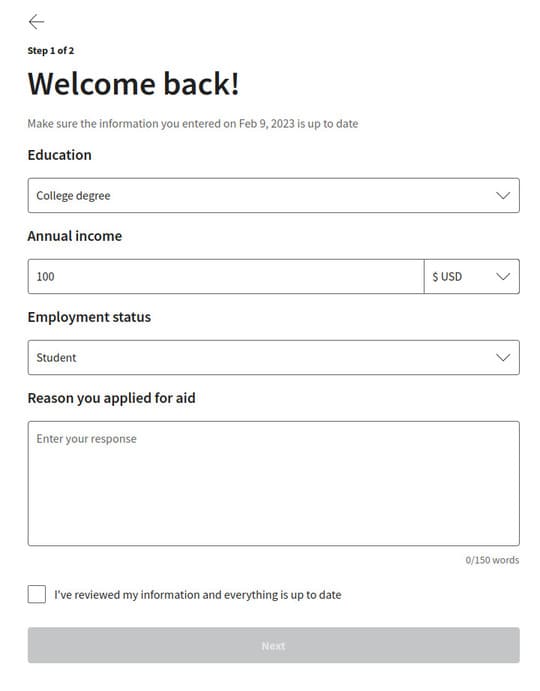Viewport: 540px width, 691px height.
Task: Click the Education section label
Action: coord(60,155)
